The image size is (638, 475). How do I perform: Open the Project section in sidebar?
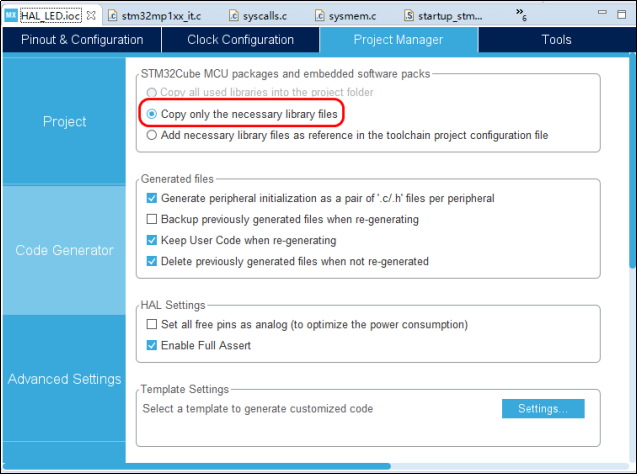[64, 121]
